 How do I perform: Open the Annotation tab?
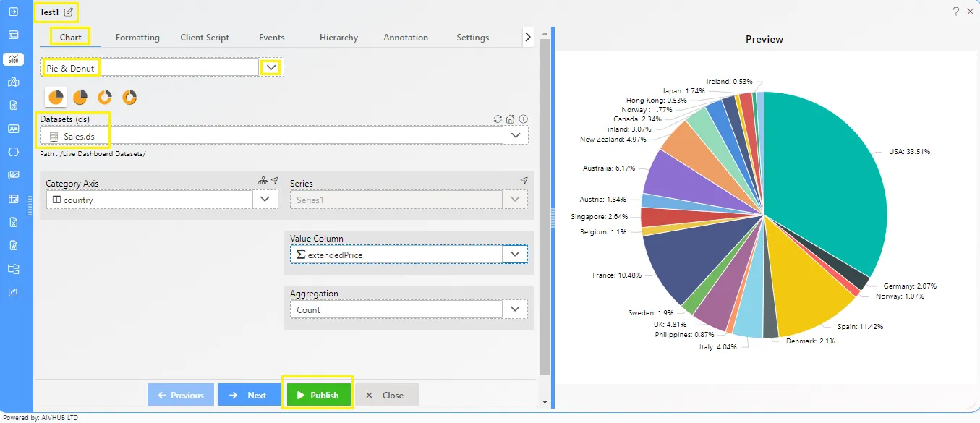tap(406, 38)
